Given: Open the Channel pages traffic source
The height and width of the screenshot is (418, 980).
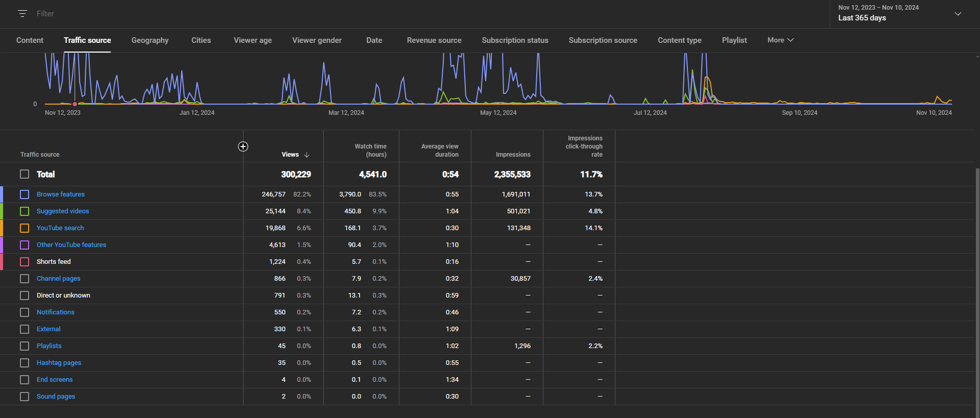Looking at the screenshot, I should [x=58, y=279].
